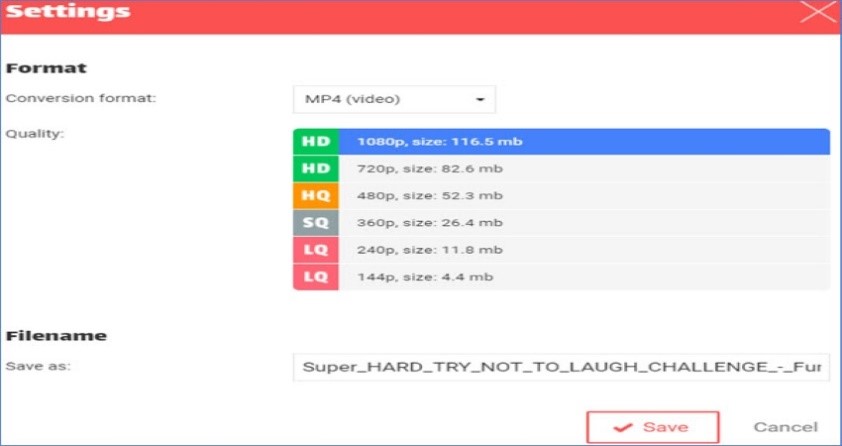The height and width of the screenshot is (446, 842).
Task: Select 360p, size: 26.4 mb option
Action: (562, 223)
